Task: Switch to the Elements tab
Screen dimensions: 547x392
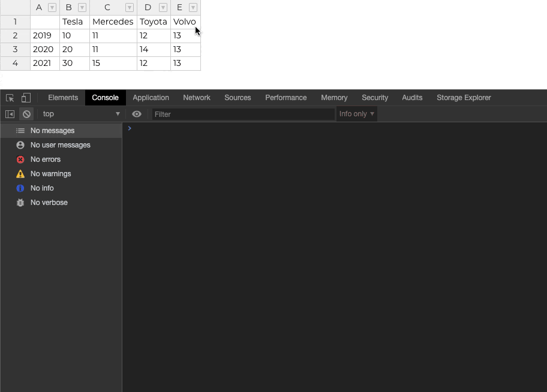Action: pyautogui.click(x=63, y=98)
